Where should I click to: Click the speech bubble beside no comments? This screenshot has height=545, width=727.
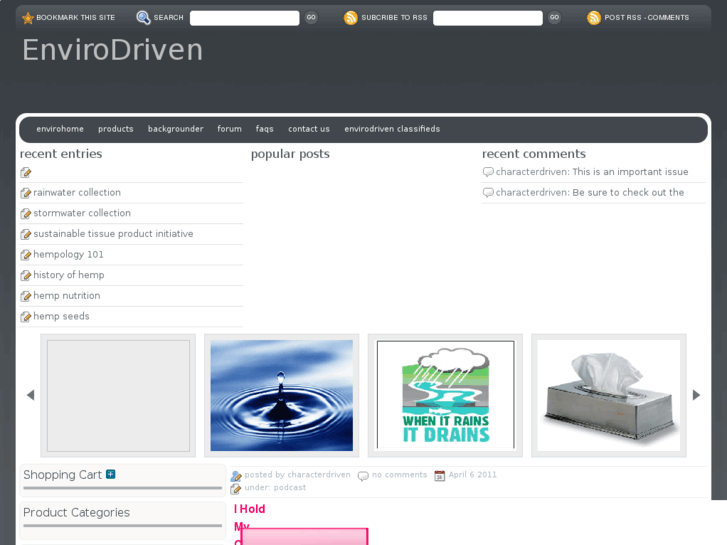(x=363, y=476)
